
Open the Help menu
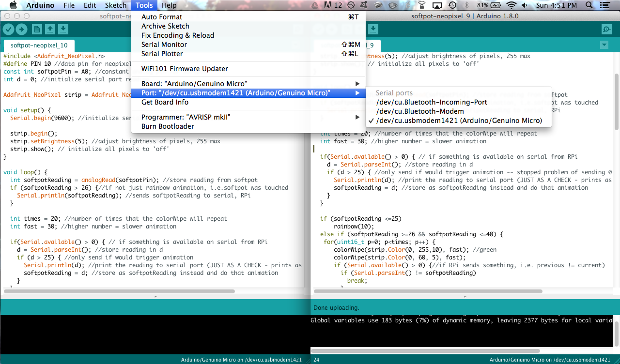click(x=169, y=5)
